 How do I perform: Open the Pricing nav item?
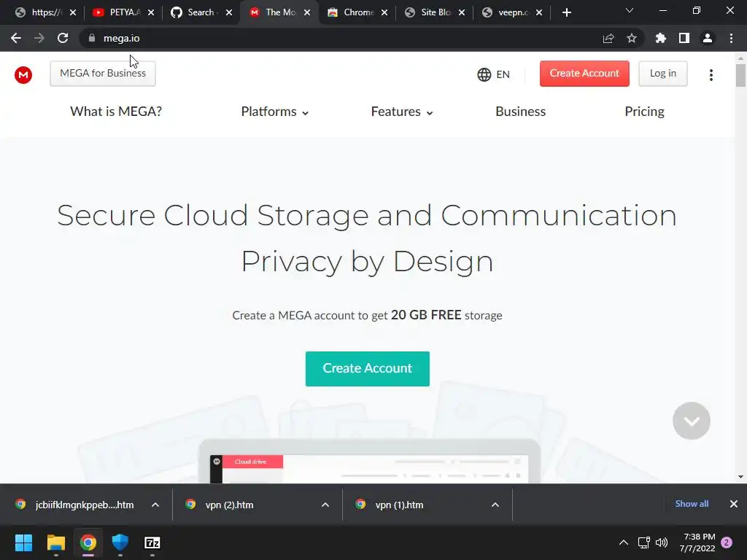click(645, 112)
